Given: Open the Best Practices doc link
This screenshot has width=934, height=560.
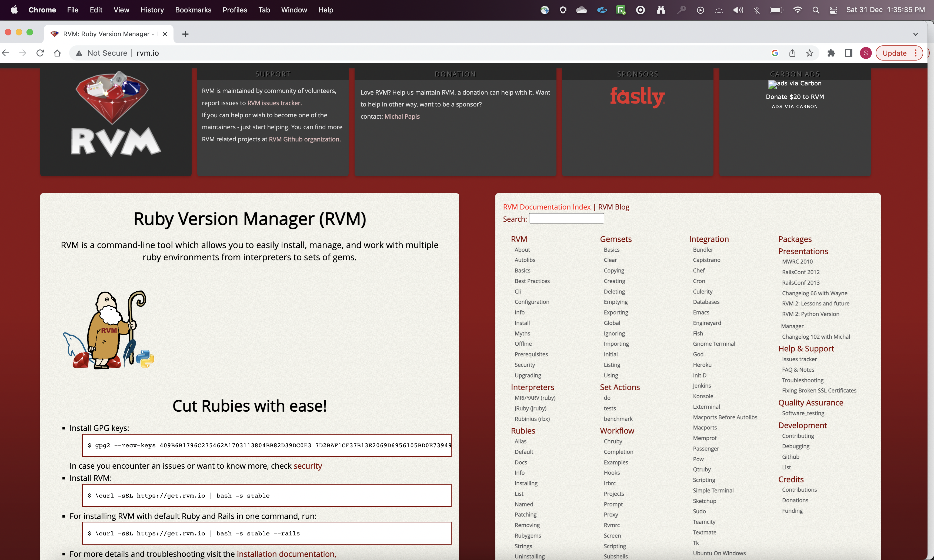Looking at the screenshot, I should point(532,281).
